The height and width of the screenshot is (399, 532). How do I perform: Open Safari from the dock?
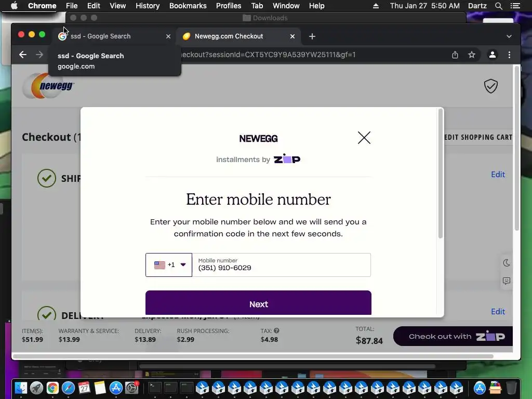(x=68, y=388)
